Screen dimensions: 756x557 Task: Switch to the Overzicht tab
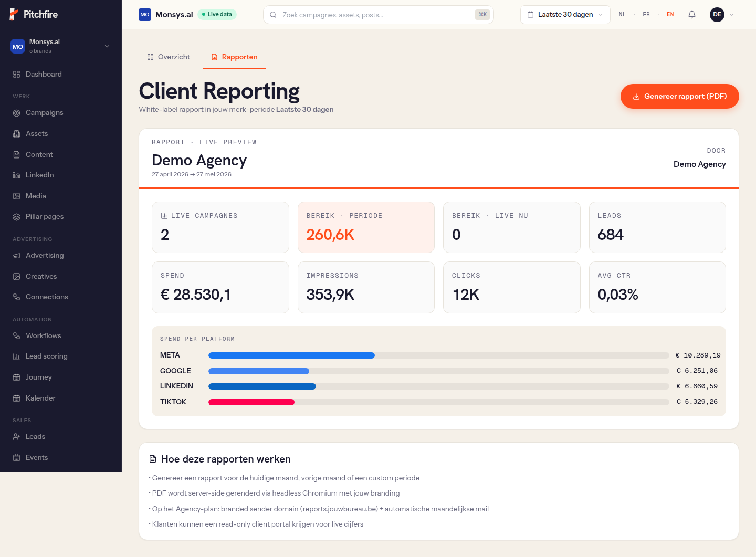coord(169,57)
